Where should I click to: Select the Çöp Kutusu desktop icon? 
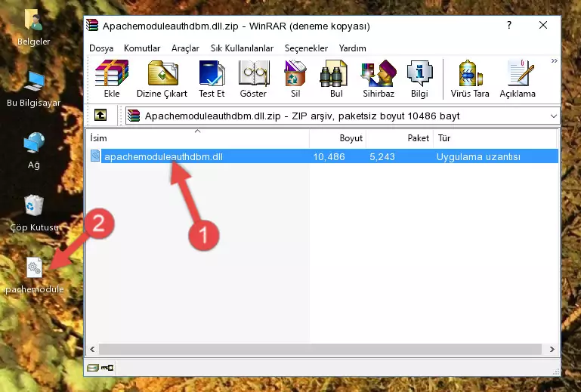[x=34, y=213]
